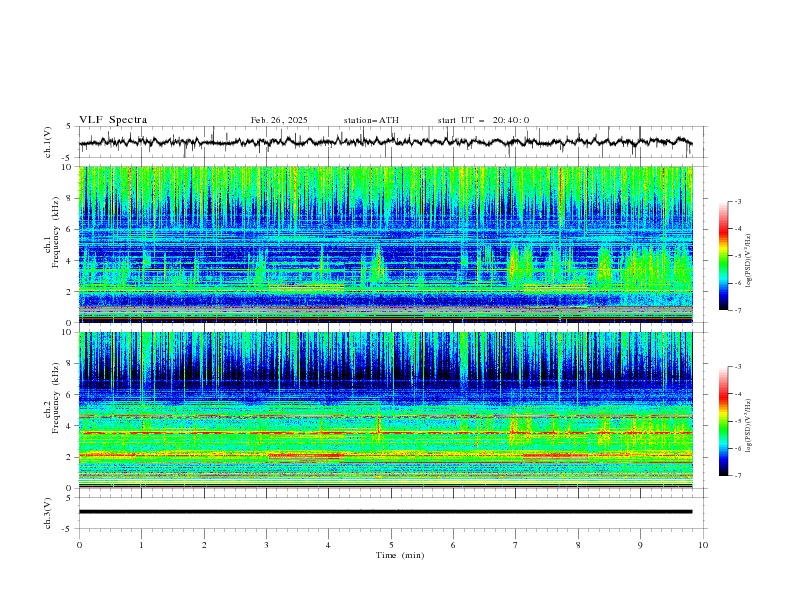Select the 'start UT = 20:40:0' text
Screen dimensions: 792x612
coord(483,120)
